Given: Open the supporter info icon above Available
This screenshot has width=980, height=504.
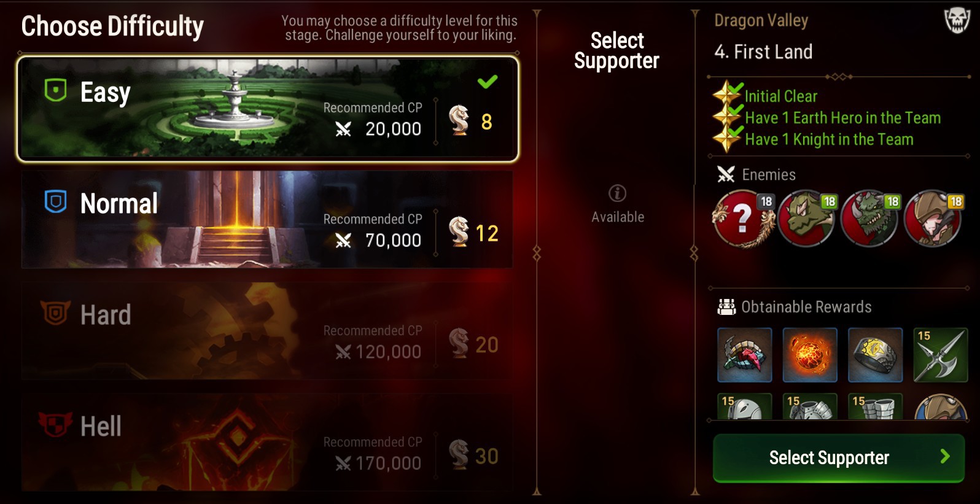Looking at the screenshot, I should click(617, 193).
